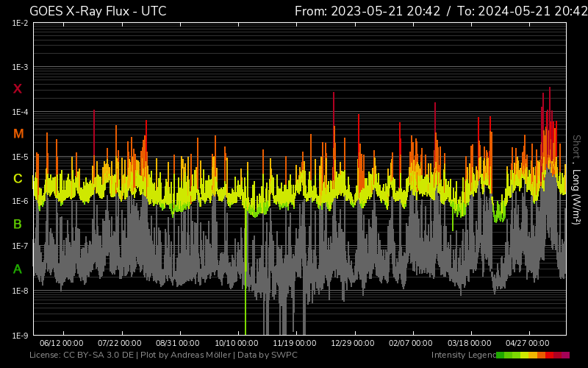
Task: Click the 04/27 00:00 x-axis date label
Action: tap(528, 343)
